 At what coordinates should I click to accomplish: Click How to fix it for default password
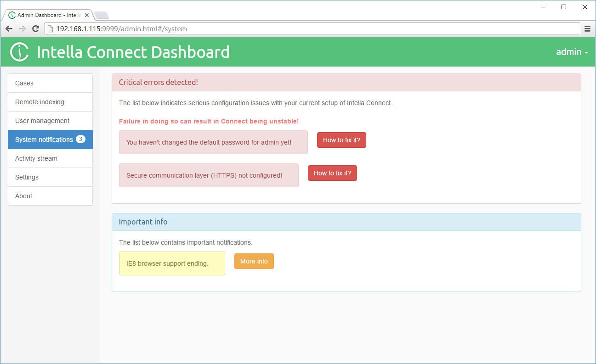[341, 140]
